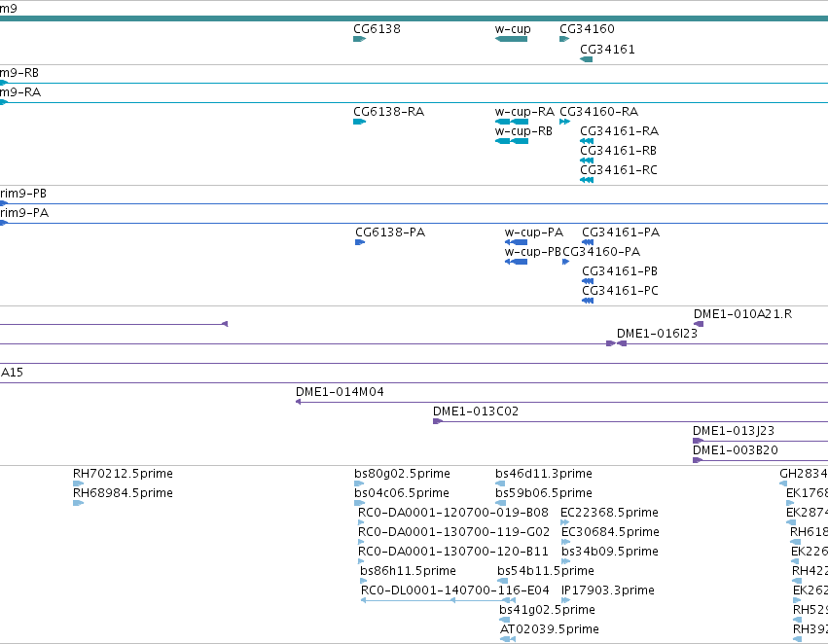The height and width of the screenshot is (644, 828).
Task: Select the CG34161 gene label
Action: click(607, 50)
